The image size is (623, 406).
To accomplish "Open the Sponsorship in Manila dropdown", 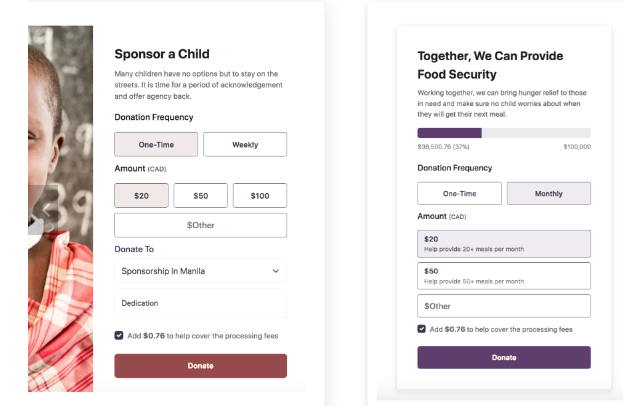I will tap(200, 271).
